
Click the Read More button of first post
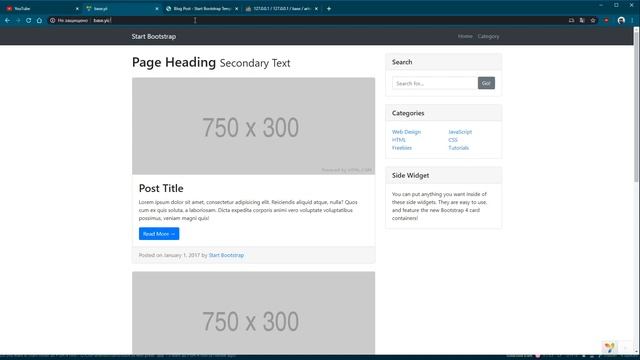(159, 234)
